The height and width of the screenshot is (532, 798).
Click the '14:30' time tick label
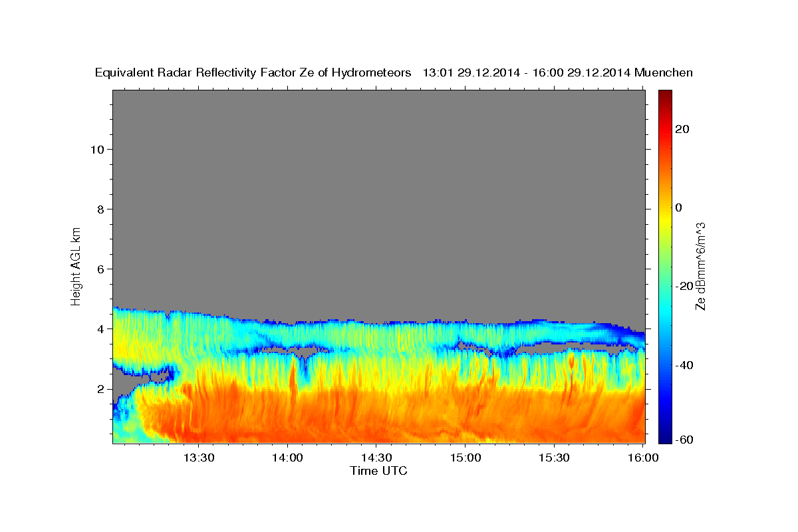(x=376, y=458)
